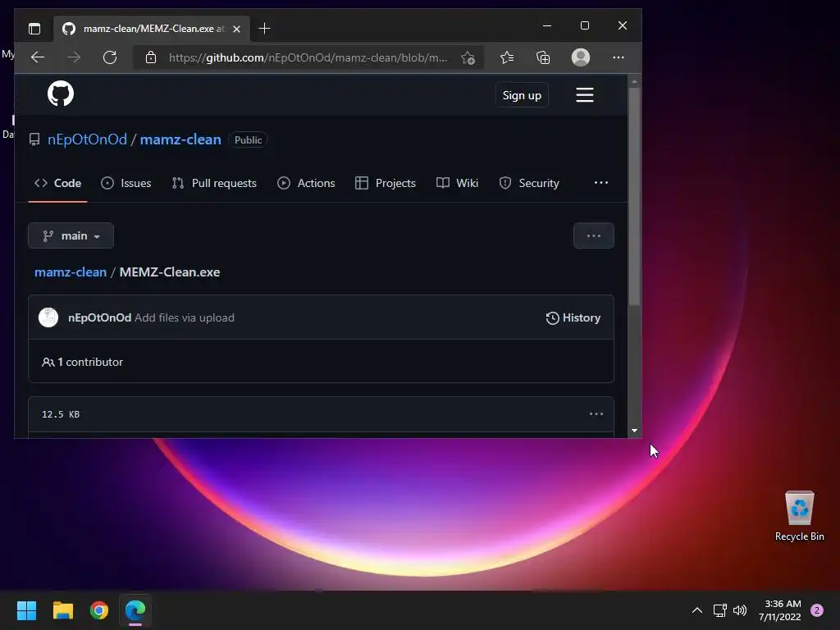
Task: Click the 1 contributor text
Action: click(x=90, y=362)
